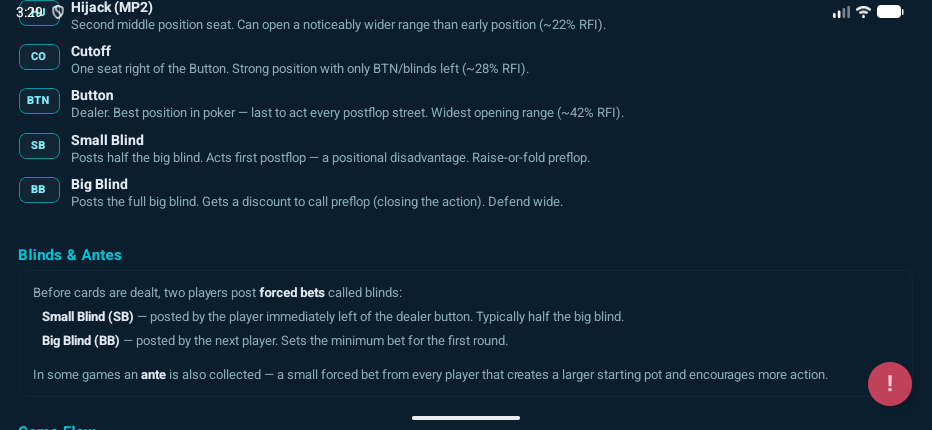Image resolution: width=932 pixels, height=430 pixels.
Task: Tap the home indicator bar
Action: [466, 418]
